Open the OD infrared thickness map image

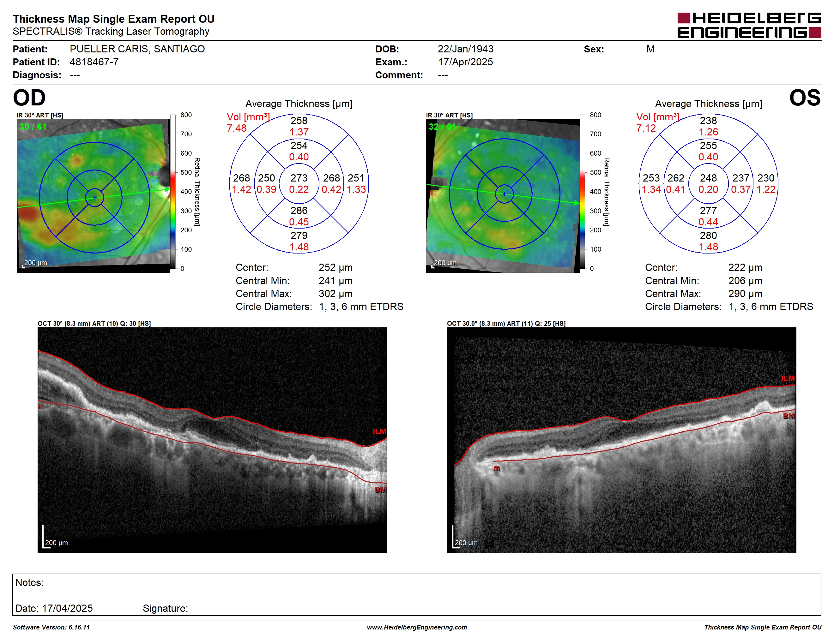coord(94,196)
